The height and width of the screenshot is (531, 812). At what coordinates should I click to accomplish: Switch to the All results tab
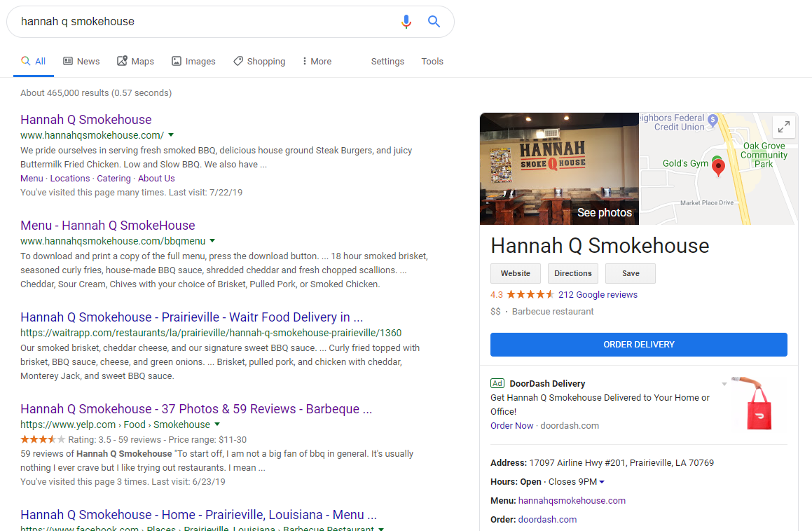click(x=34, y=61)
